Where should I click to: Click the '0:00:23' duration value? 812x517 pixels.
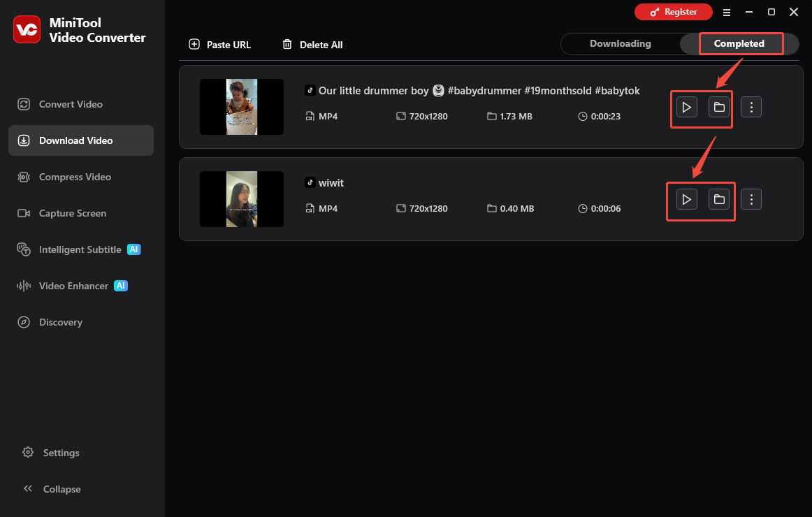tap(605, 117)
